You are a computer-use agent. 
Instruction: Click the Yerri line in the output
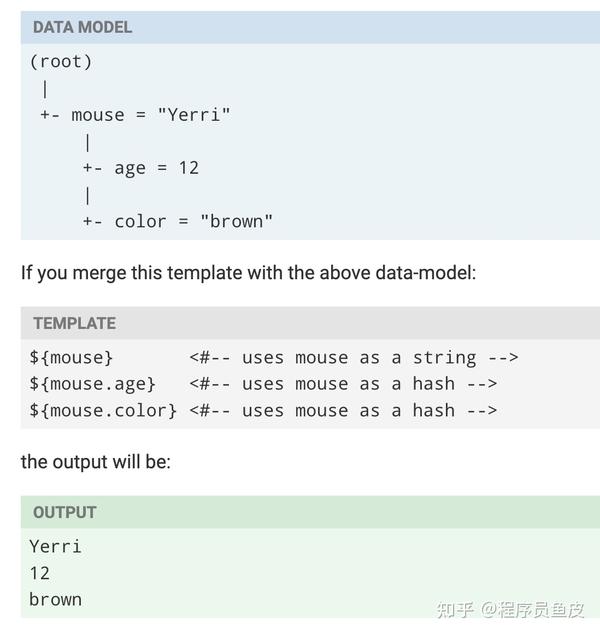pyautogui.click(x=55, y=546)
